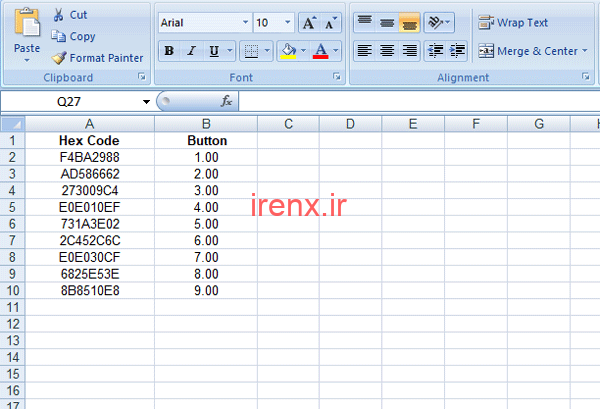The height and width of the screenshot is (409, 600).
Task: Click the Insert Function fx icon
Action: point(227,101)
